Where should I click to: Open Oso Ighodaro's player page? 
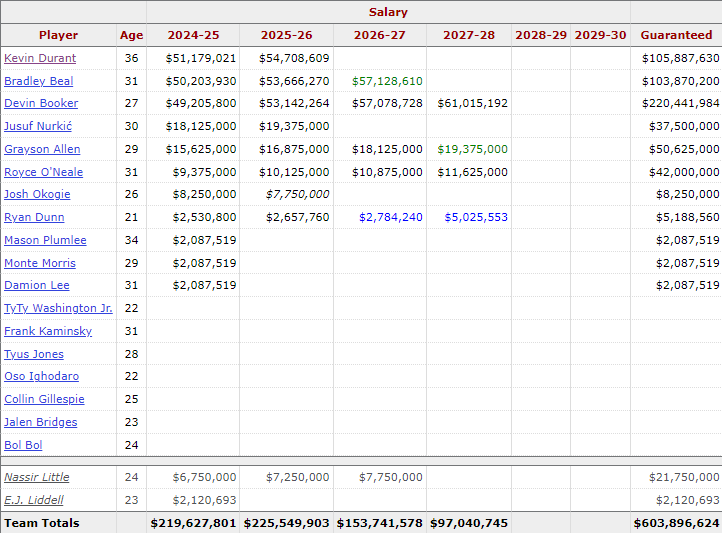[41, 377]
